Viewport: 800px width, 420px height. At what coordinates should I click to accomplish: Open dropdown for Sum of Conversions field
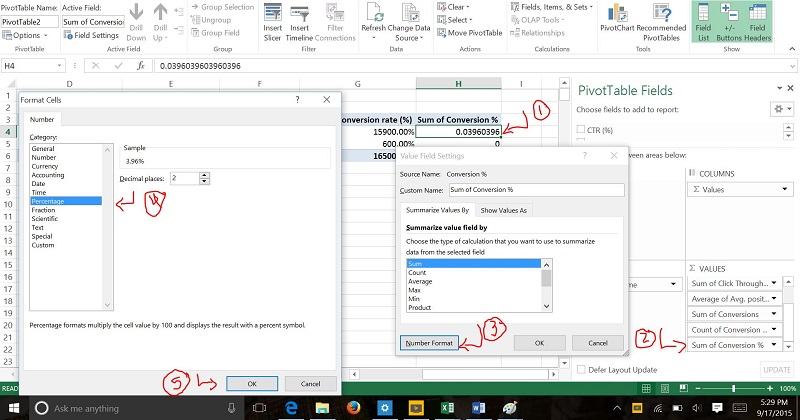(x=774, y=314)
